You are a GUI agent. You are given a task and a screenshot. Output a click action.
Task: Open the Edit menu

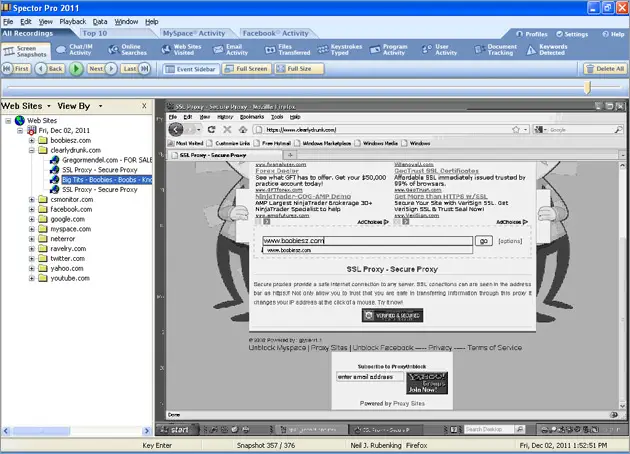[26, 22]
